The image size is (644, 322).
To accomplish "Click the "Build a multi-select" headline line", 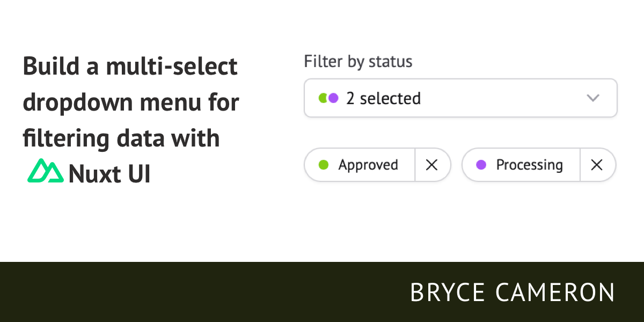I will coord(130,67).
